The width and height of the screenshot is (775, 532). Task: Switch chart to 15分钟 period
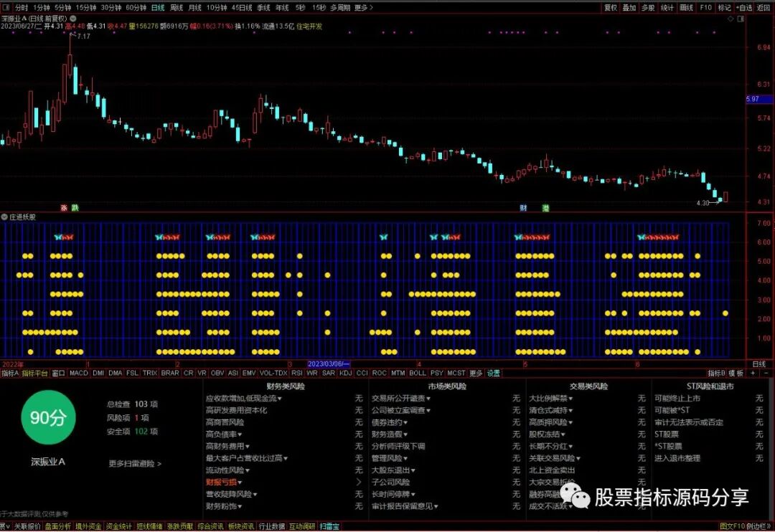pyautogui.click(x=86, y=7)
